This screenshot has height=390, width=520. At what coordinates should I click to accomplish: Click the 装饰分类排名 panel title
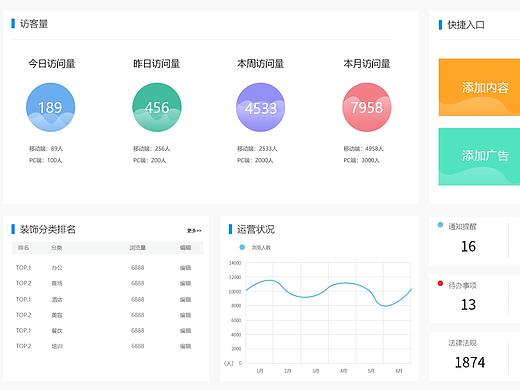pos(48,229)
